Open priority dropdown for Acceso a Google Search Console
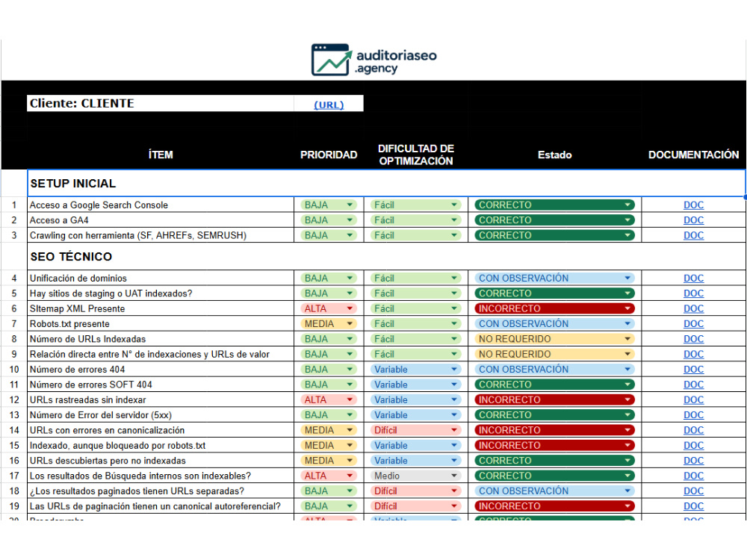Screen dimensions: 747x560 pos(329,205)
